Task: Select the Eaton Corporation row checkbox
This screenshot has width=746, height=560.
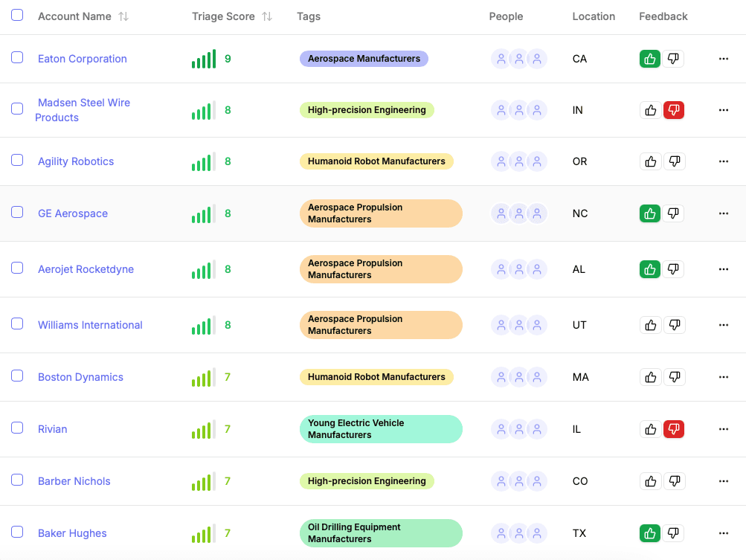Action: pos(17,59)
